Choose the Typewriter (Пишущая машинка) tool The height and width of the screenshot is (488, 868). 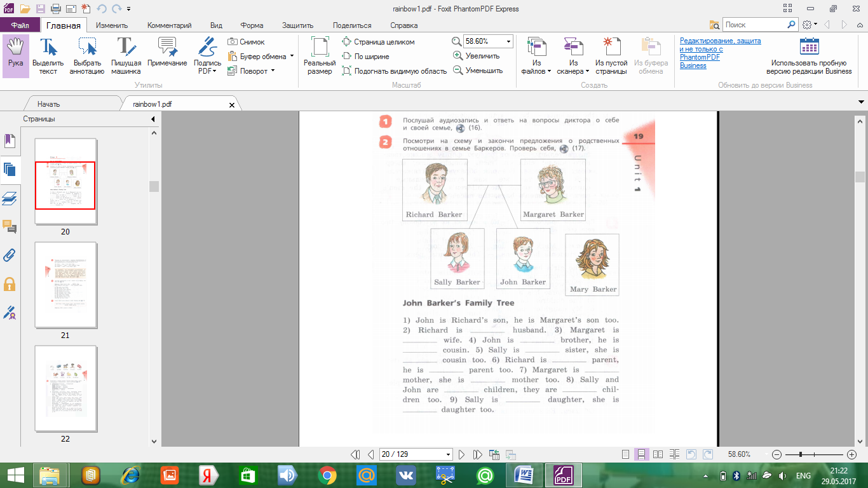[x=126, y=56]
